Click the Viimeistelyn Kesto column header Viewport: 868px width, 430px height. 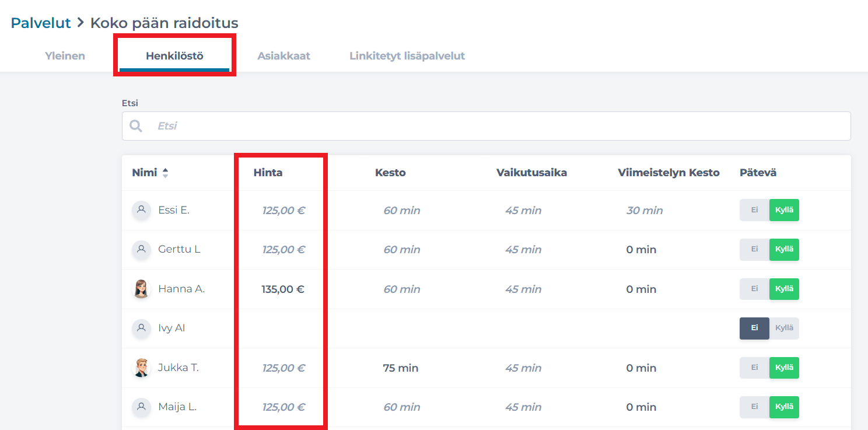[669, 173]
